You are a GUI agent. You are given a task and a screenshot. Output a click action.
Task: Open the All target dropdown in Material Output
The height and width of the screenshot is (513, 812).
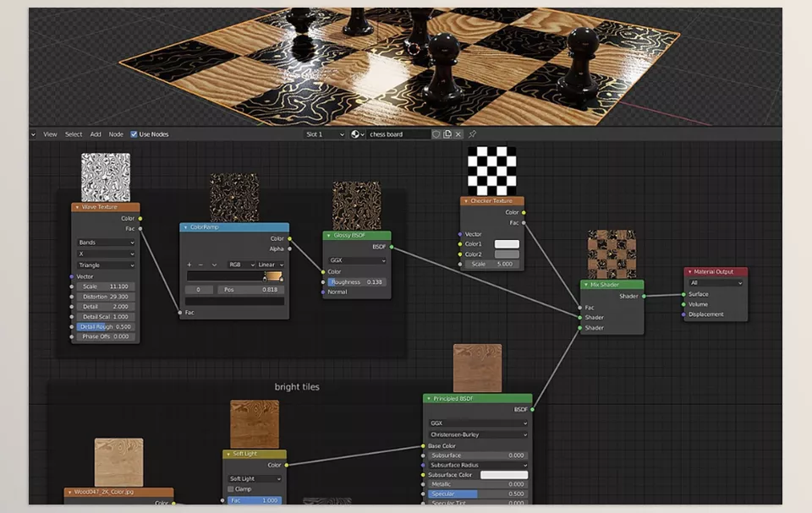(x=716, y=283)
